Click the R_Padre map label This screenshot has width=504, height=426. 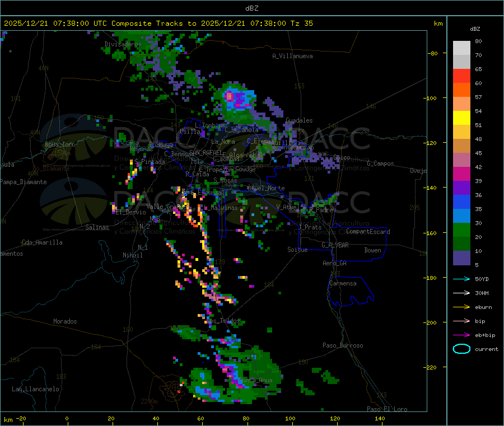pyautogui.click(x=321, y=210)
